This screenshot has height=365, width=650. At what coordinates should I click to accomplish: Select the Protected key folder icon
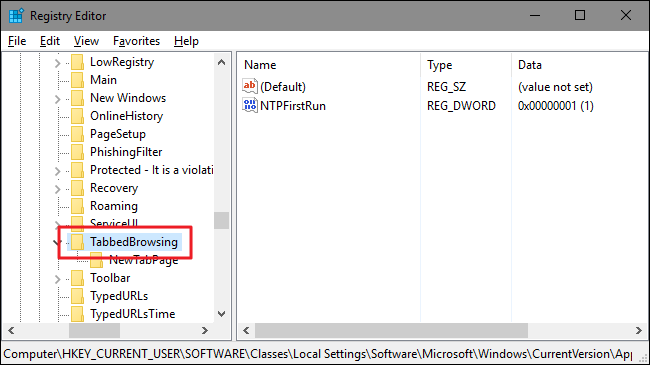(77, 170)
